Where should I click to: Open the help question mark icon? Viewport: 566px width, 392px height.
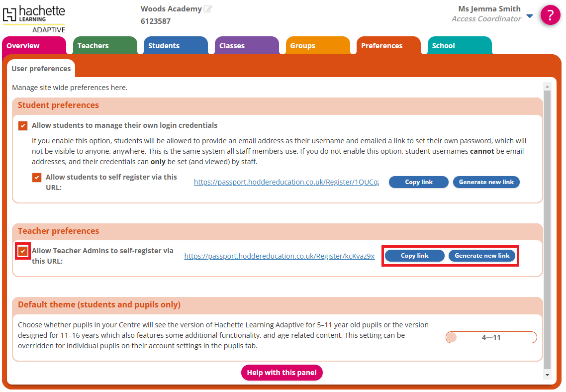pos(551,15)
